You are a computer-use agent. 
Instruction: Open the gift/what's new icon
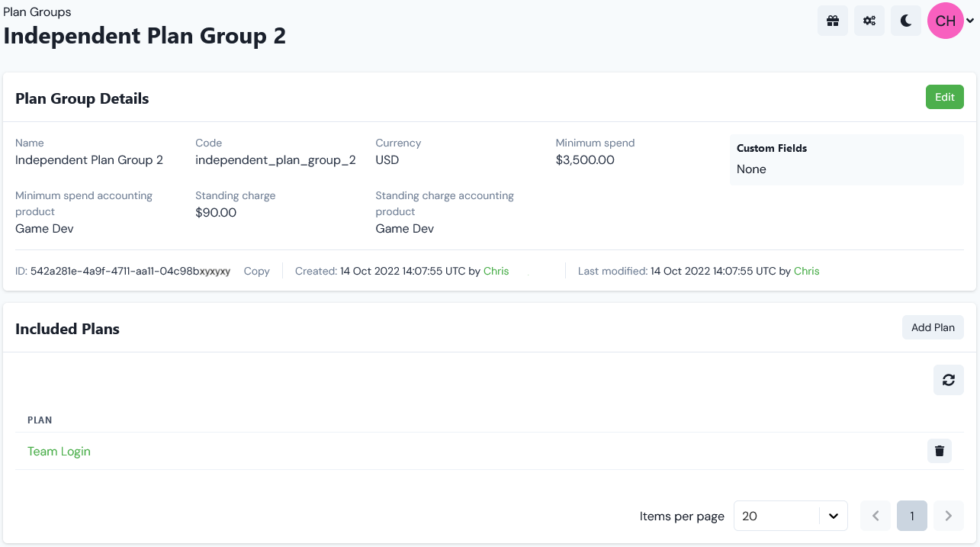tap(832, 21)
